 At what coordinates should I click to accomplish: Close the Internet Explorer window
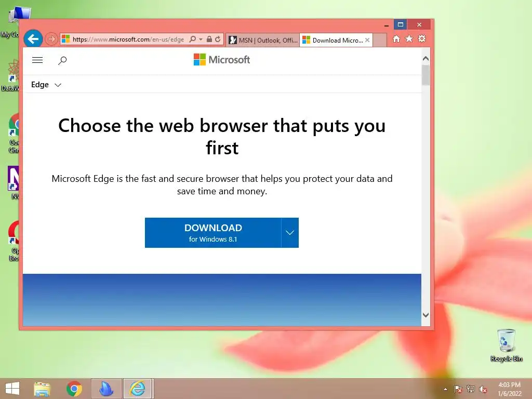tap(419, 24)
